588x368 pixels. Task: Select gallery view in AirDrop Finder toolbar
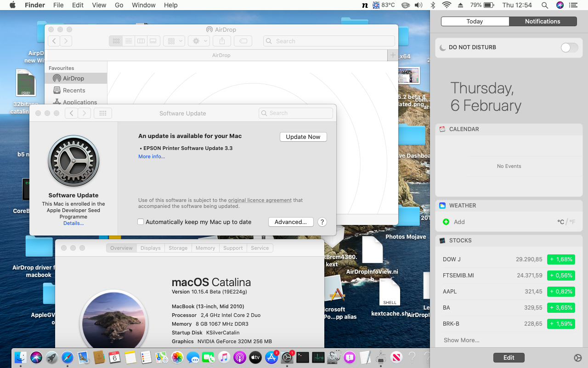pyautogui.click(x=153, y=41)
